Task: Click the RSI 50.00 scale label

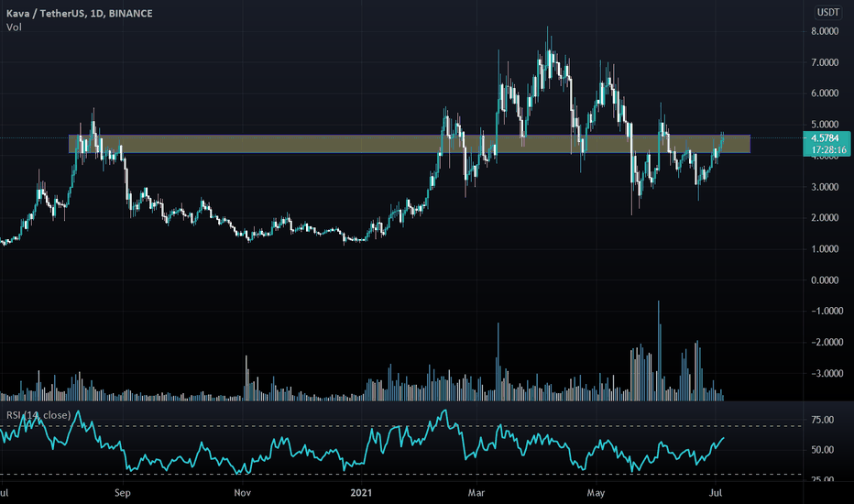Action: coord(823,450)
